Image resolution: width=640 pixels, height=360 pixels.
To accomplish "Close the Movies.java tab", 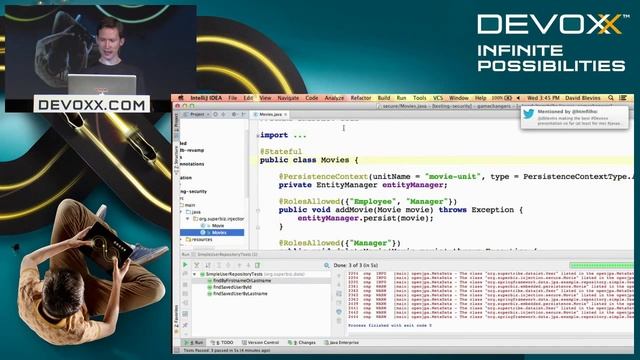I will [286, 115].
